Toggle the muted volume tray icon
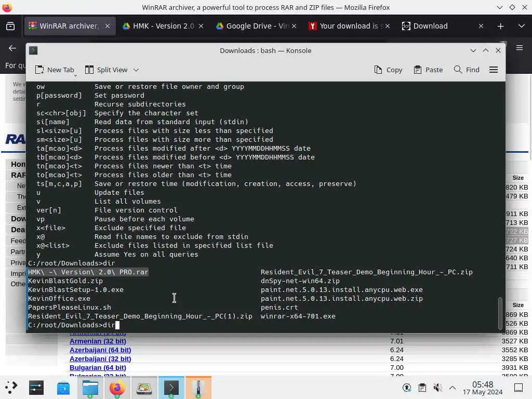Screen dimensions: 532x399 pyautogui.click(x=437, y=388)
